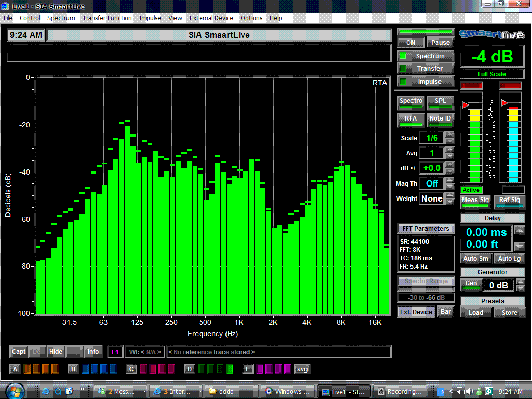The height and width of the screenshot is (399, 532).
Task: Store a preset
Action: point(509,312)
